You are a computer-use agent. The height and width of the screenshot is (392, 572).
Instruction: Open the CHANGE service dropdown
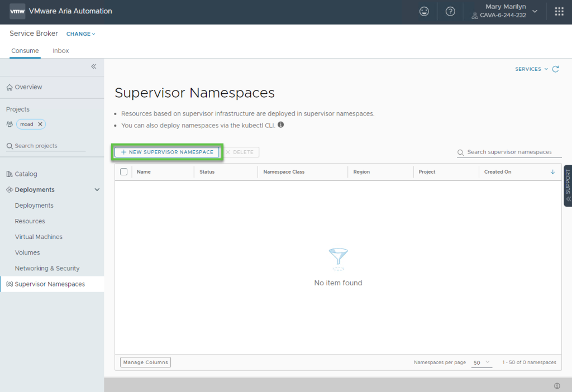[81, 34]
